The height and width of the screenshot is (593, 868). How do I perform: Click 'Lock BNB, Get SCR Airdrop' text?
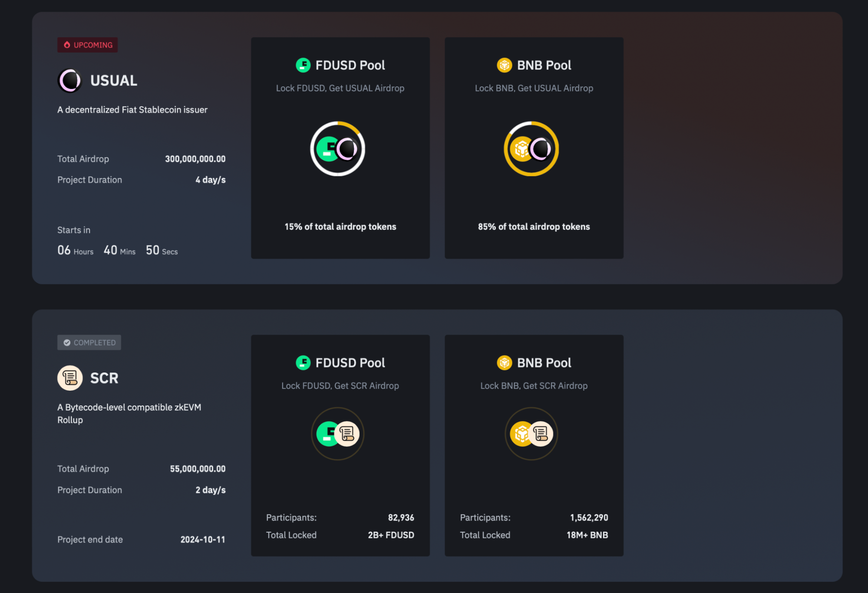534,385
